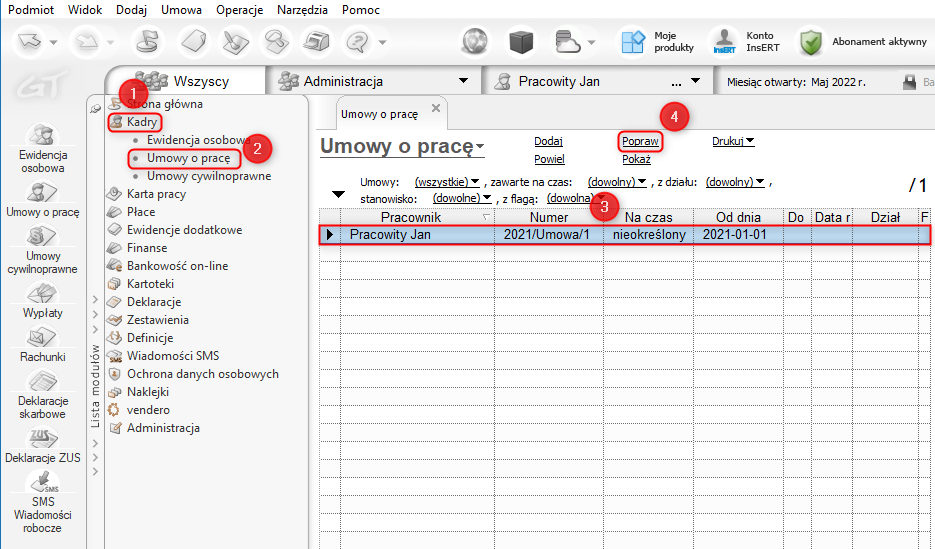Open the Umowa menu
The width and height of the screenshot is (935, 549).
click(181, 10)
